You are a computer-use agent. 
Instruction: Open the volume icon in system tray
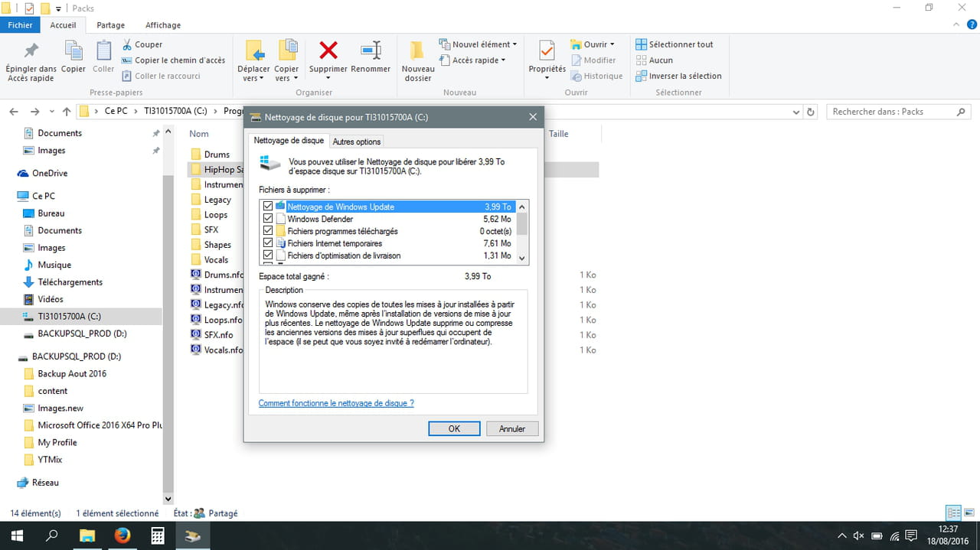click(x=859, y=535)
